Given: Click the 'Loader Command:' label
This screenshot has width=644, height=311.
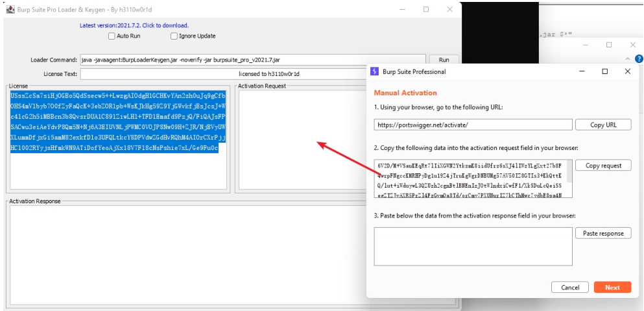Looking at the screenshot, I should click(54, 60).
